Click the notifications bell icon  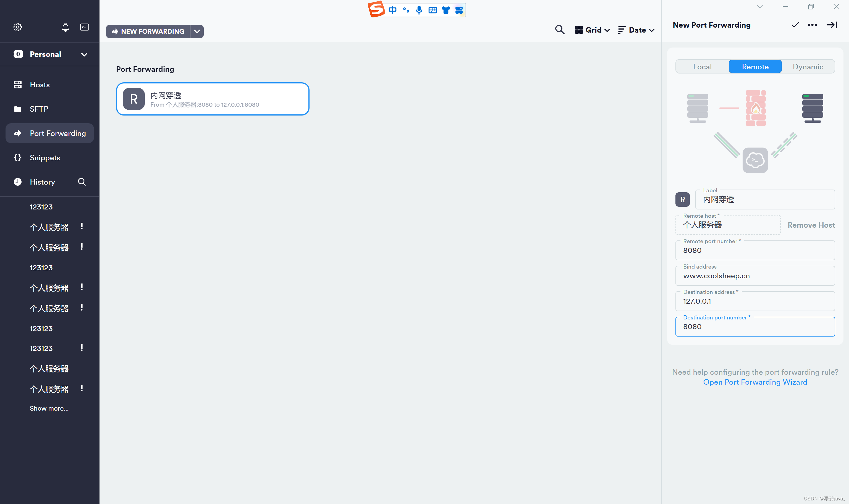click(x=65, y=27)
